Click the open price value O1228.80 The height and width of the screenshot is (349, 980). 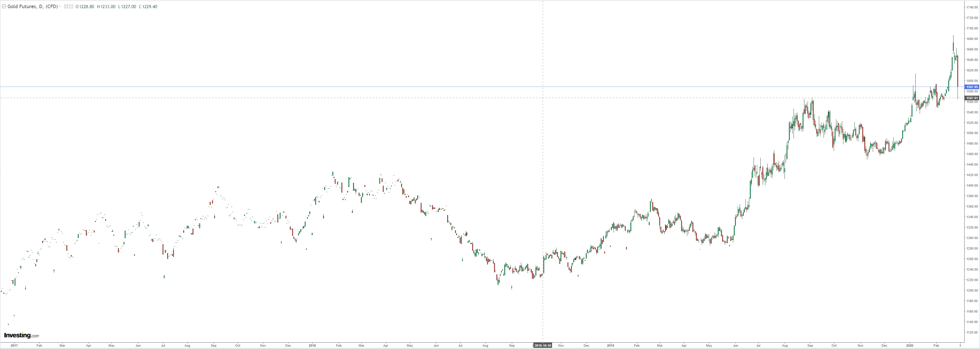[85, 6]
